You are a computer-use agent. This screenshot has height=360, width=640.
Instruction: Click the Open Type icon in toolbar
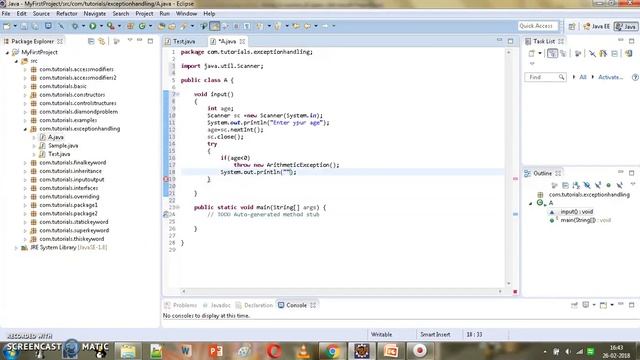click(161, 26)
